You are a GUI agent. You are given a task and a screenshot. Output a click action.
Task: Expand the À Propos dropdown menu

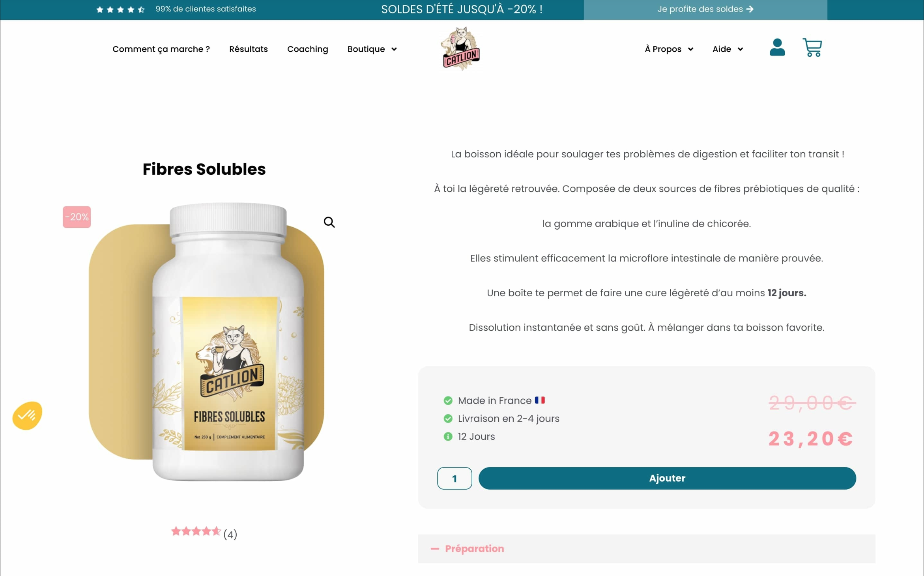tap(669, 49)
